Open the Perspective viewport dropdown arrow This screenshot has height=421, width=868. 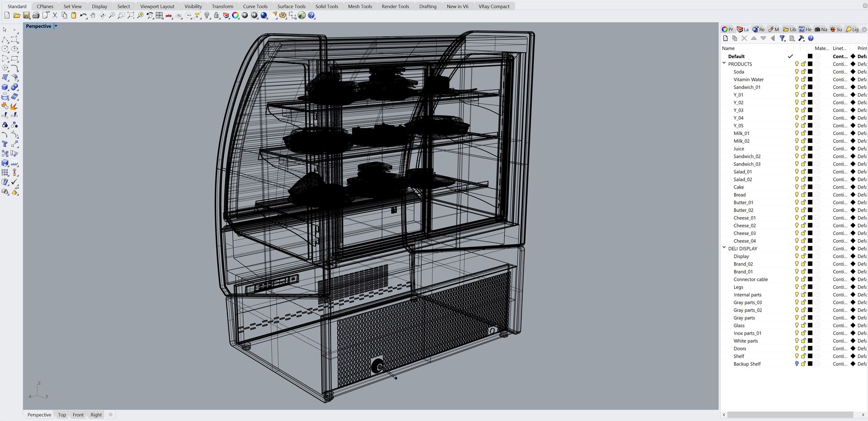[56, 26]
